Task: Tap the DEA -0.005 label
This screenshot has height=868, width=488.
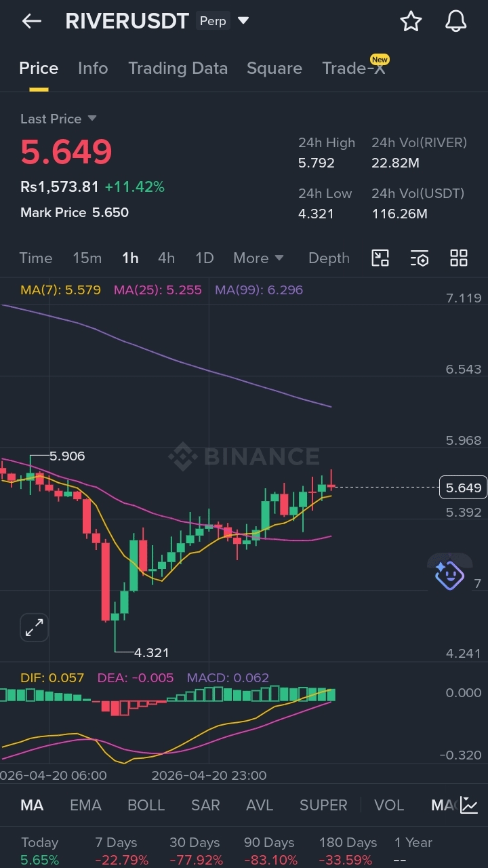Action: point(136,678)
